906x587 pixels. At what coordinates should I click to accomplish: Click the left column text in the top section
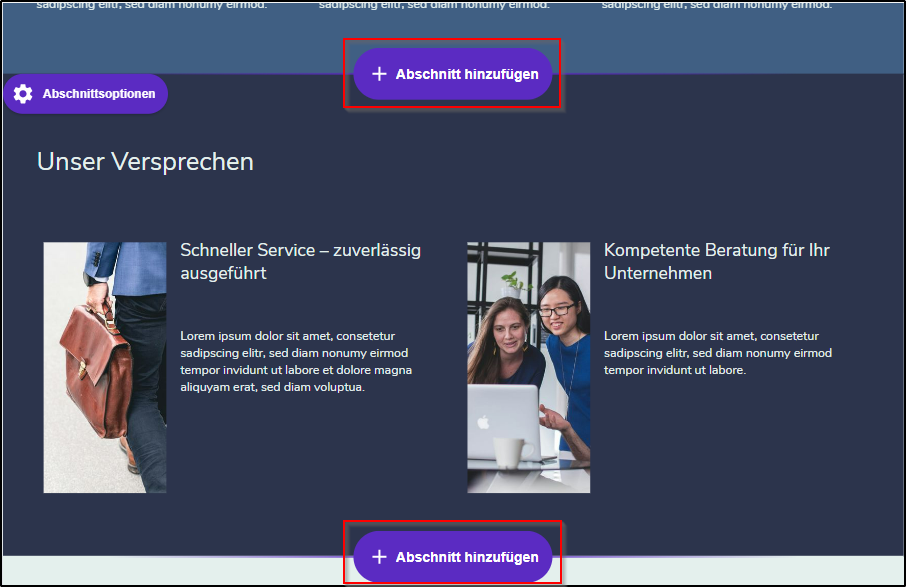tap(152, 6)
